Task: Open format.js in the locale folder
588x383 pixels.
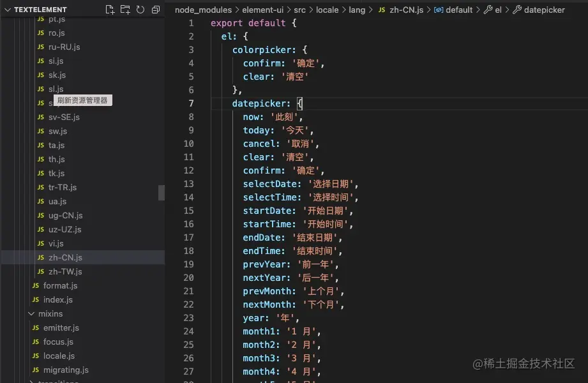Action: [60, 285]
